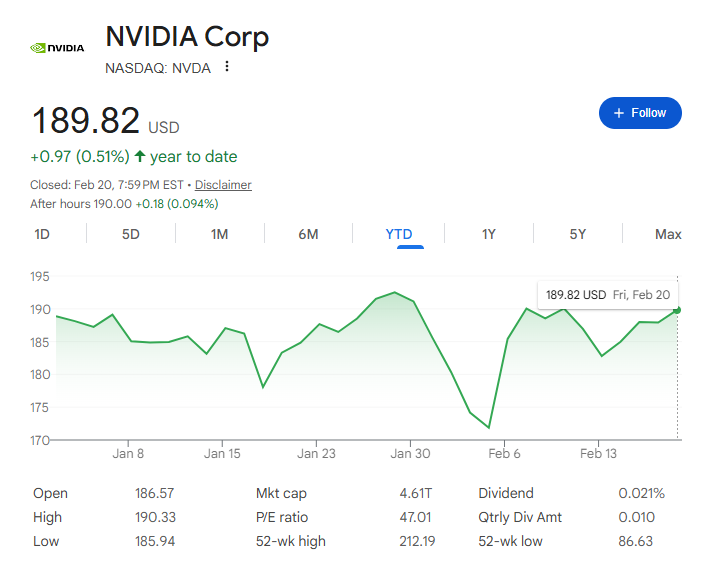This screenshot has width=701, height=561.
Task: Select the YTD tab
Action: click(x=399, y=234)
